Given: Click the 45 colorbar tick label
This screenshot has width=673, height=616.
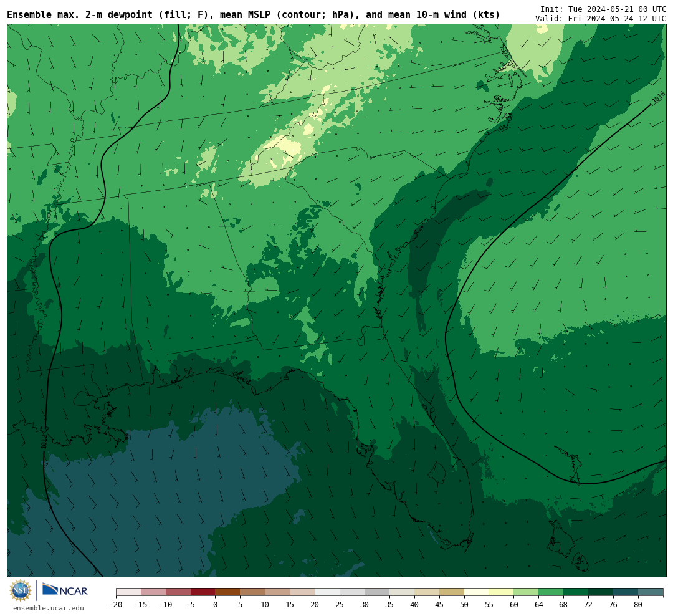Looking at the screenshot, I should (439, 605).
